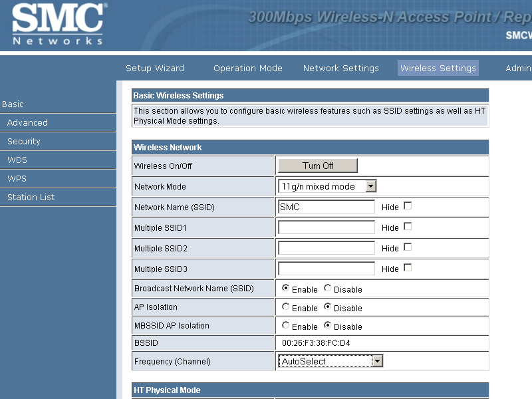Click the Network Name (SSID) field
The width and height of the screenshot is (532, 399).
(x=327, y=207)
